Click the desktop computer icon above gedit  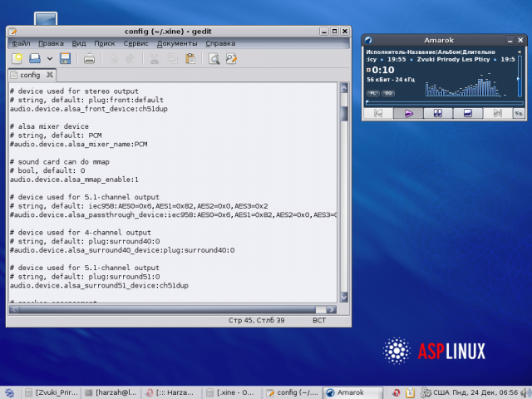coord(46,18)
